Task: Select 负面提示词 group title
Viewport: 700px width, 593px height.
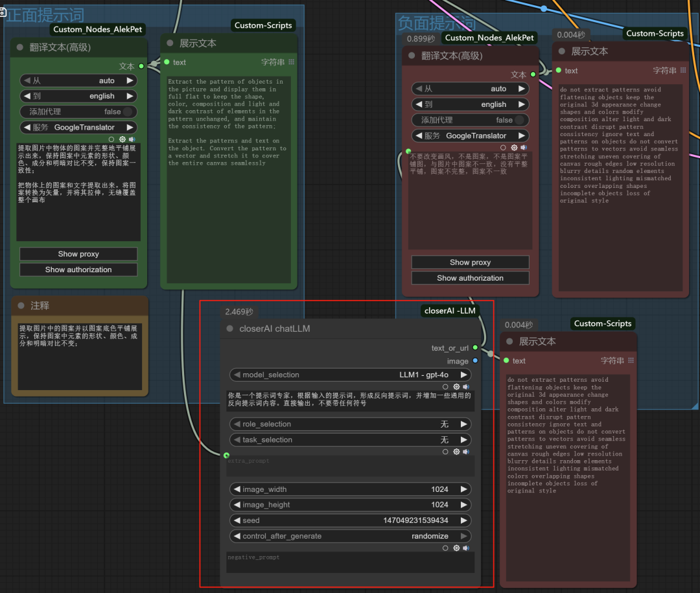Action: point(437,22)
